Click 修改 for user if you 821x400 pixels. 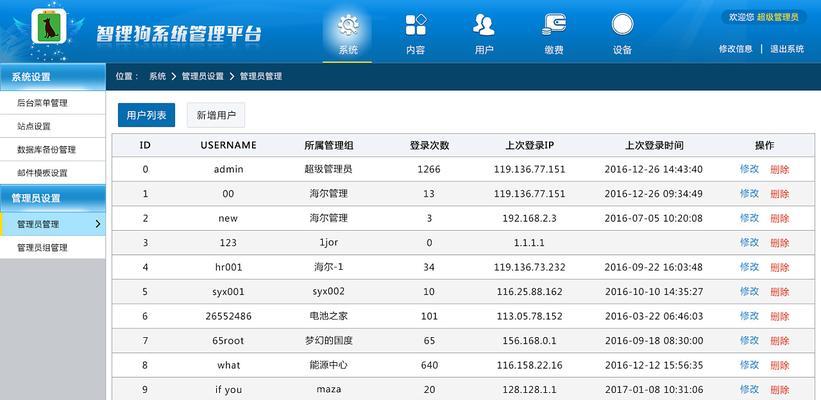click(x=749, y=389)
